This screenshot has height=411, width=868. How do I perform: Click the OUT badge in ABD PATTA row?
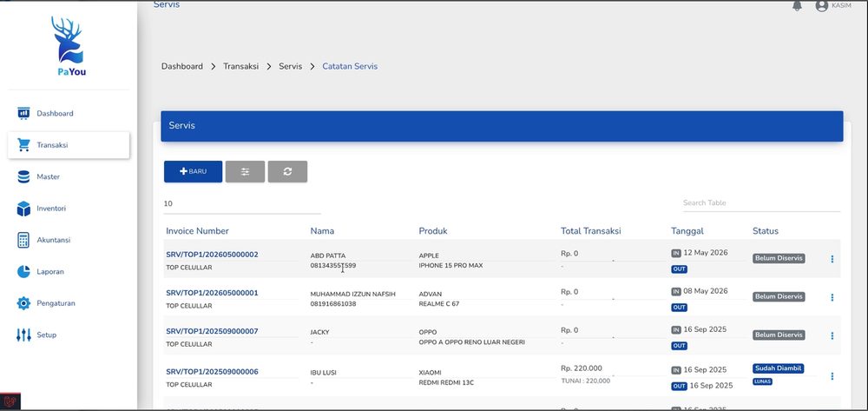point(680,269)
